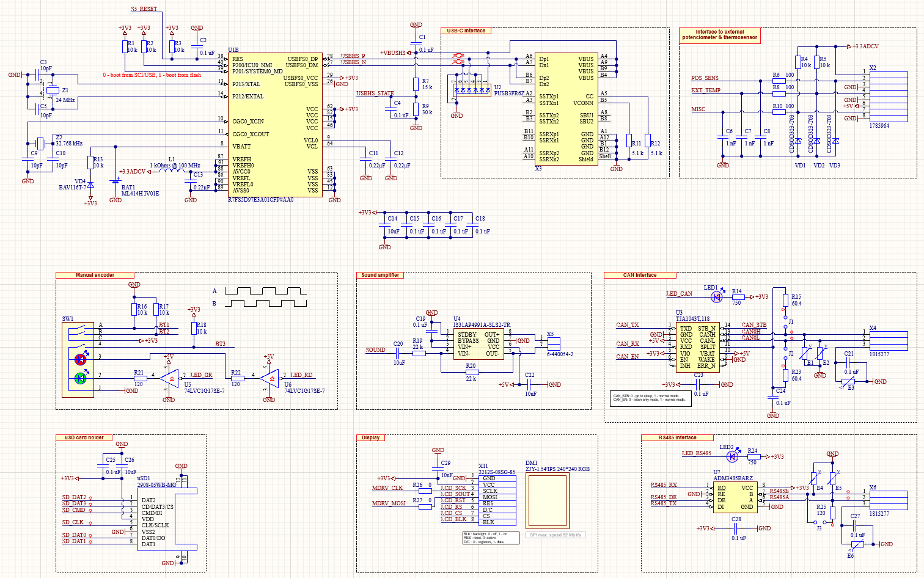
Task: Click the 'Display' section title
Action: 370,437
